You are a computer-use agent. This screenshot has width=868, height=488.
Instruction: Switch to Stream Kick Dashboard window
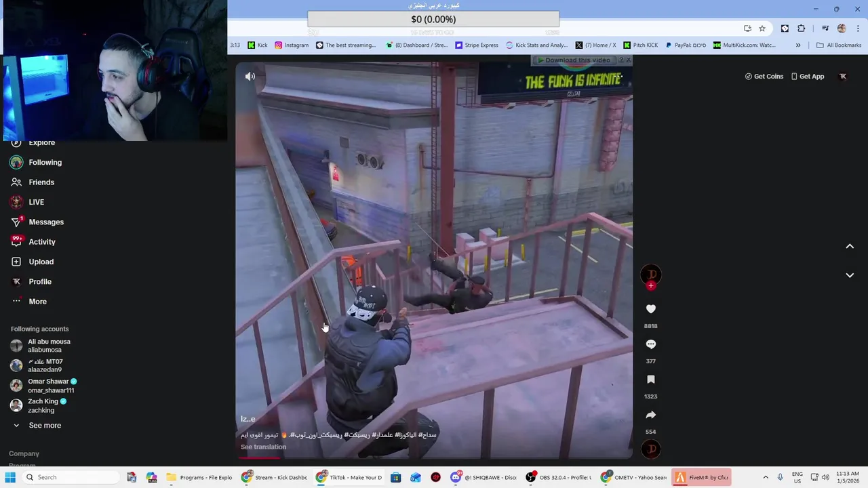click(x=274, y=477)
